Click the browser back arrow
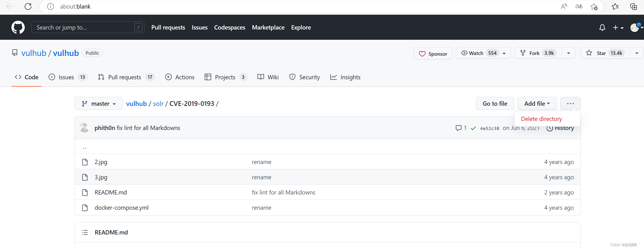The image size is (644, 249). point(10,6)
